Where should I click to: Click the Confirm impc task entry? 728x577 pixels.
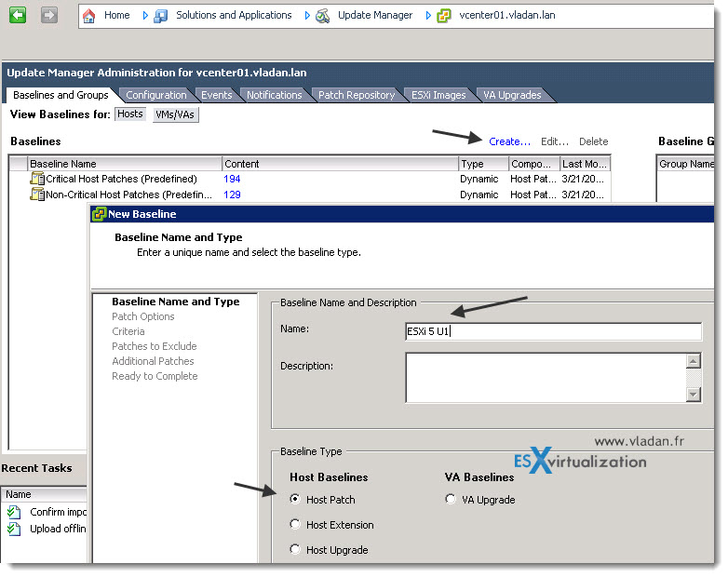coord(58,512)
